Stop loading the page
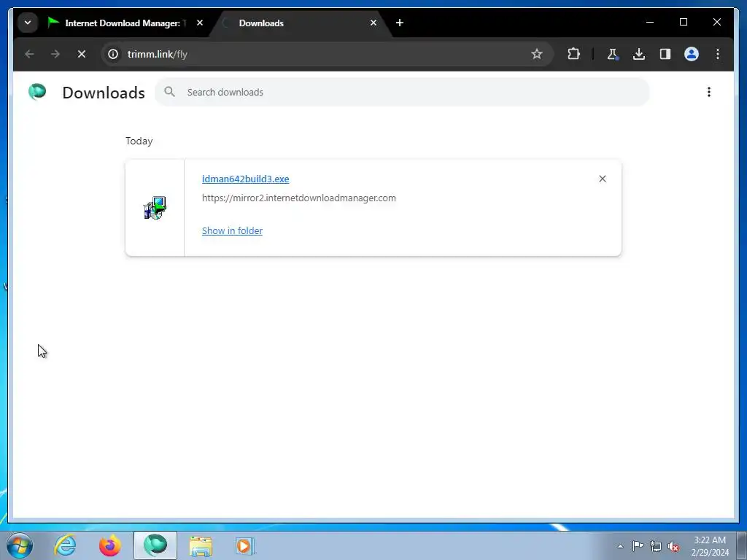Screen dimensions: 747x560 point(82,54)
